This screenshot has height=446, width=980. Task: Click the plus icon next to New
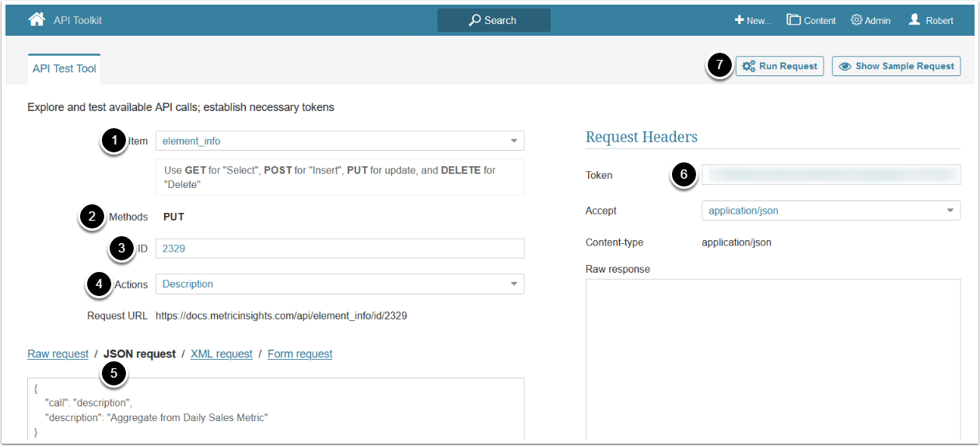click(739, 20)
